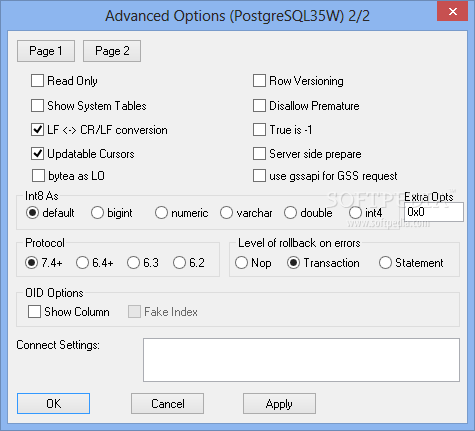
Task: Close the Advanced Options window
Action: click(x=453, y=11)
